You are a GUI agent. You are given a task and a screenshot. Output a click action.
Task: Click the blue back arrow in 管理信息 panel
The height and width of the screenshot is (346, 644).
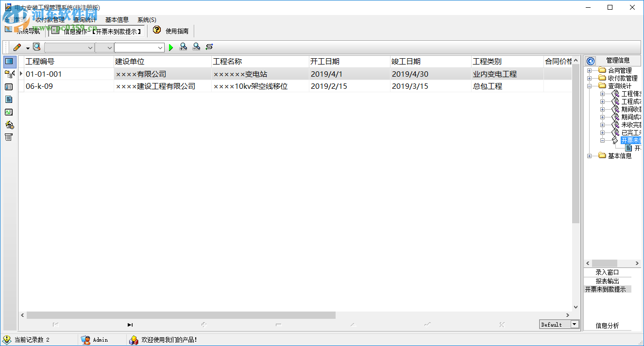pos(591,61)
